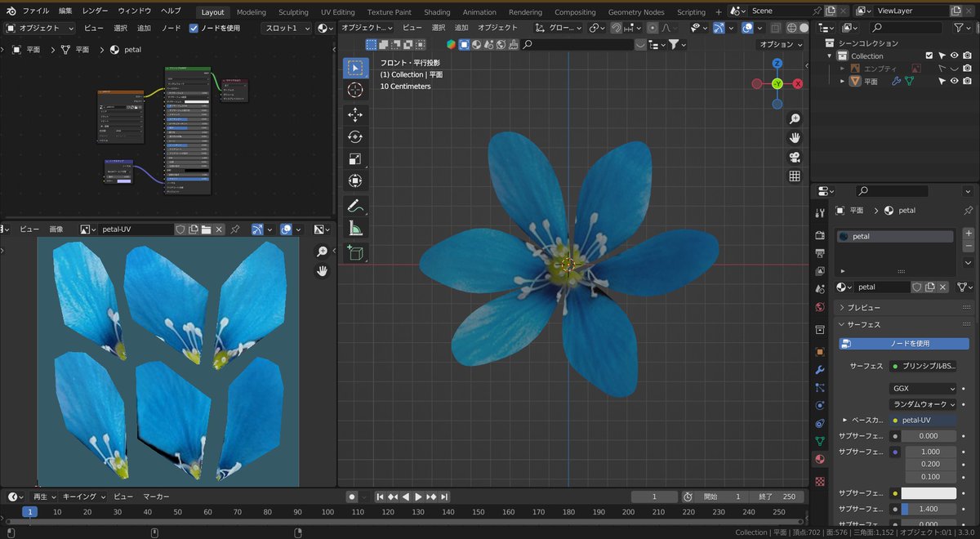Toggle camera view in the 3D viewport

click(795, 157)
